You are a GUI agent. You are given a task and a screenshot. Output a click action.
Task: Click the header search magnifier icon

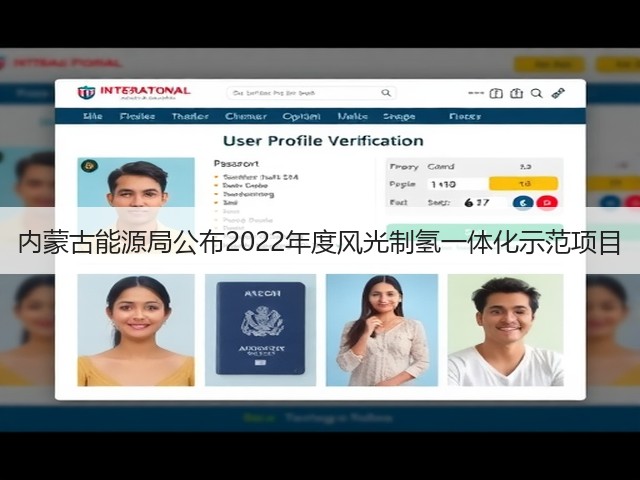pos(537,94)
